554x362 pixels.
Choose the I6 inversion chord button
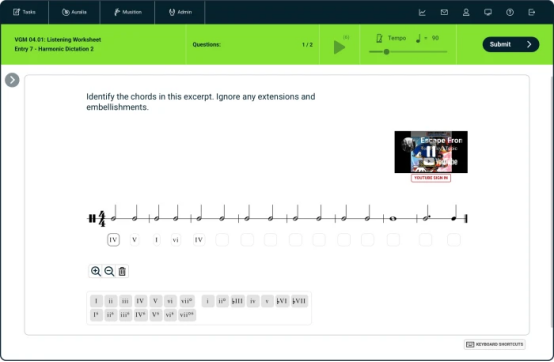pos(96,315)
